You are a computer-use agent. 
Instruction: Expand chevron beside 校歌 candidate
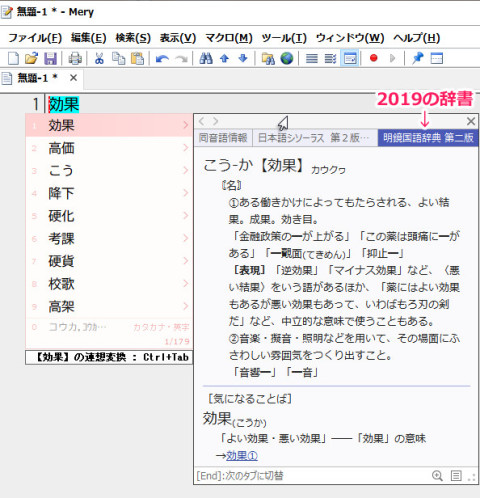click(x=186, y=284)
